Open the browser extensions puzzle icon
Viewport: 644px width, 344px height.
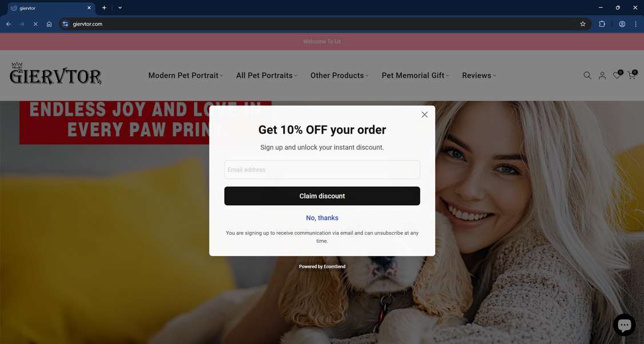(602, 24)
